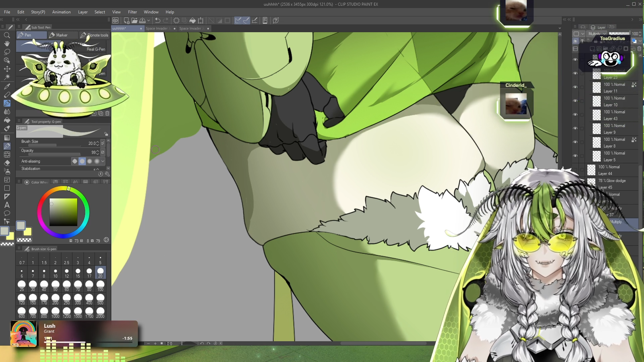Screen dimensions: 644x362
Task: Open the Filter menu
Action: click(x=132, y=12)
